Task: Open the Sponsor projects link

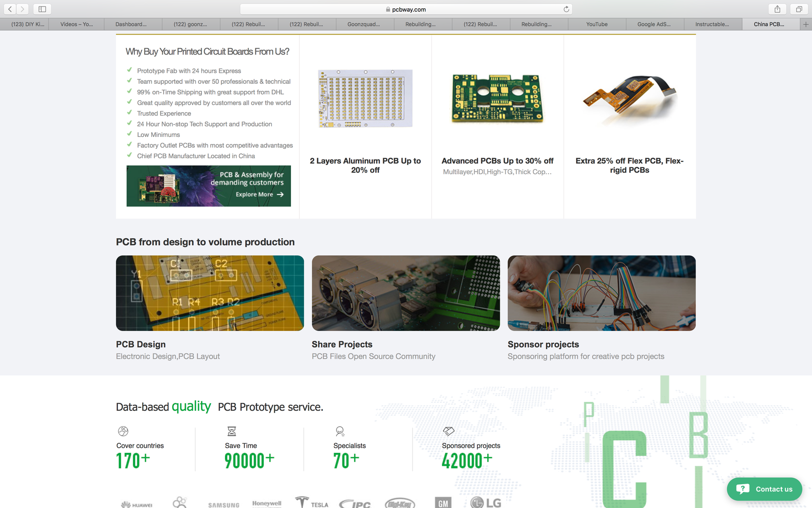Action: pyautogui.click(x=543, y=344)
